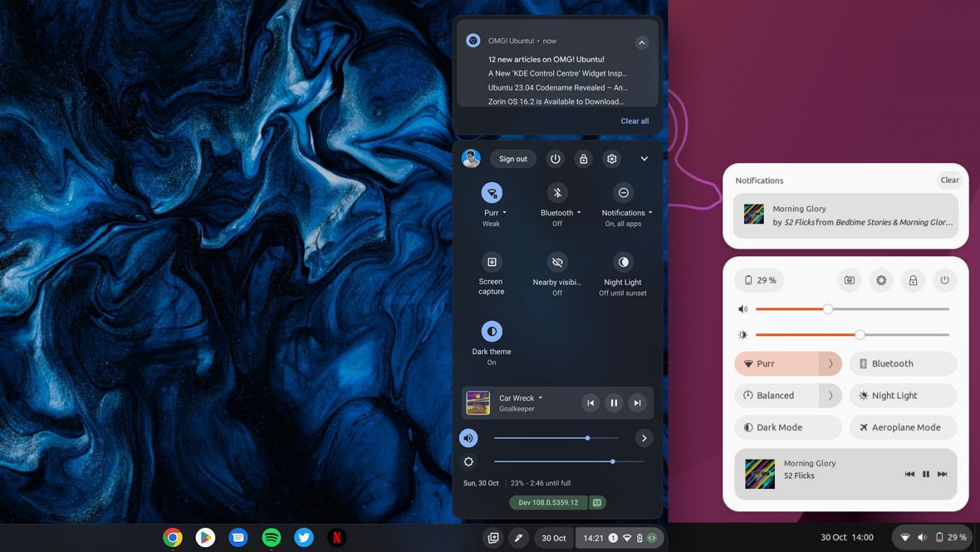This screenshot has width=980, height=552.
Task: Click the lock icon in ChromeOS panel
Action: tap(583, 159)
